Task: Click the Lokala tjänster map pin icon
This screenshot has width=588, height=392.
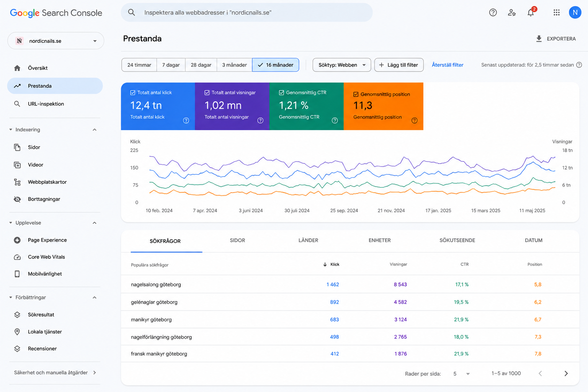Action: coord(17,332)
